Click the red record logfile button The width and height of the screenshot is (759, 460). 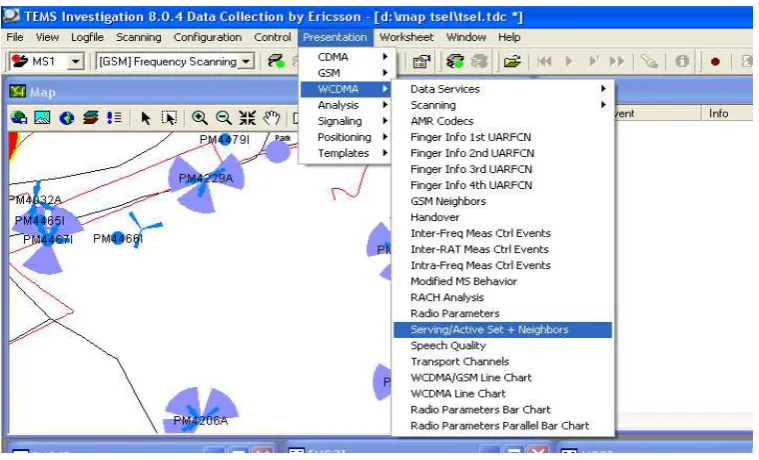click(715, 62)
